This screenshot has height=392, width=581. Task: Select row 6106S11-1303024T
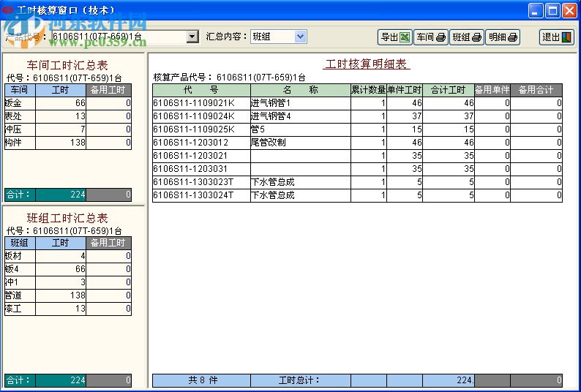(357, 195)
